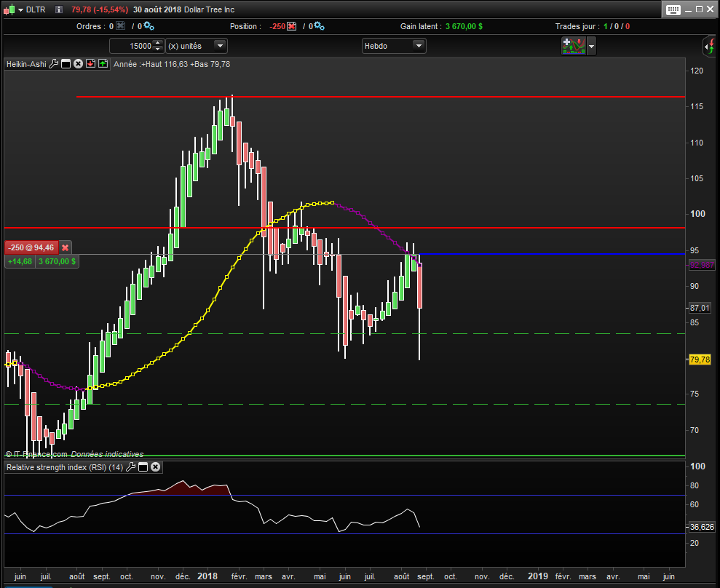This screenshot has height=588, width=720.
Task: Click the Année +Haut 116,63 +Bas 79,78 text
Action: (x=172, y=64)
